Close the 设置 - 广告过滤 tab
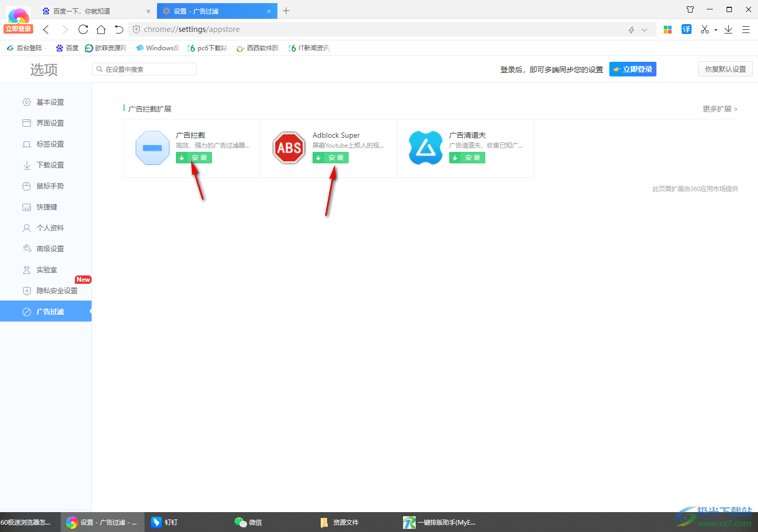 [x=269, y=11]
